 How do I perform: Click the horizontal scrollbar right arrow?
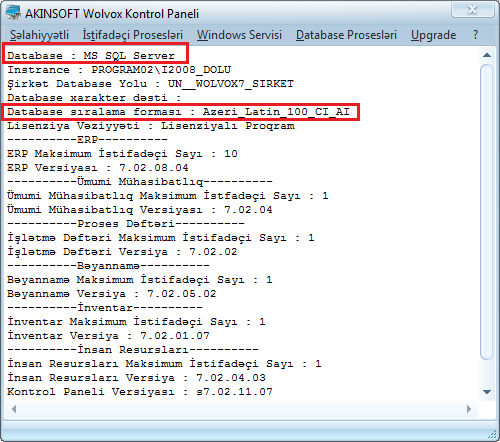tap(469, 409)
